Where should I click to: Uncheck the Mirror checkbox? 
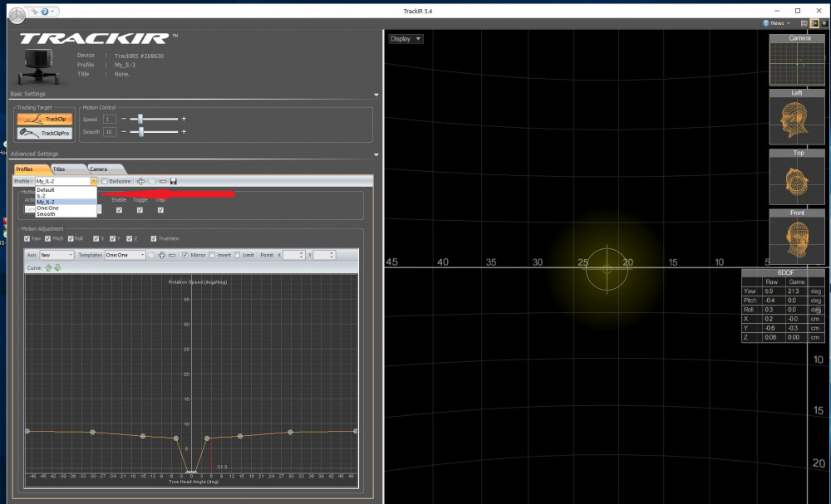pos(185,255)
